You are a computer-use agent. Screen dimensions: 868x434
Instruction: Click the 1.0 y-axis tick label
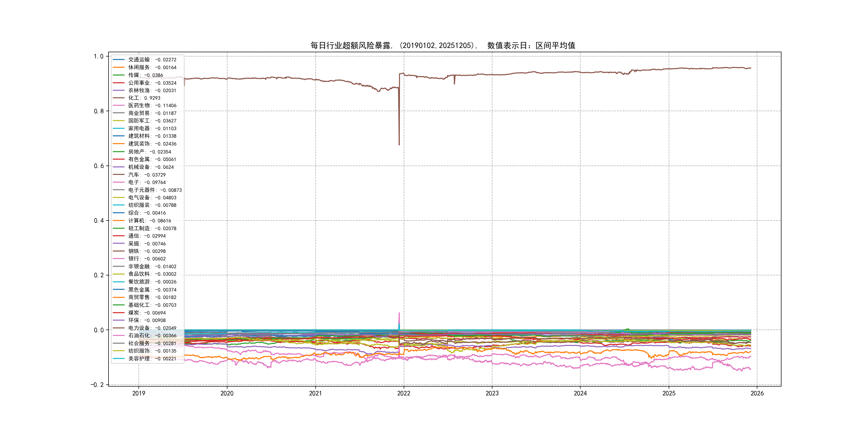pos(99,56)
